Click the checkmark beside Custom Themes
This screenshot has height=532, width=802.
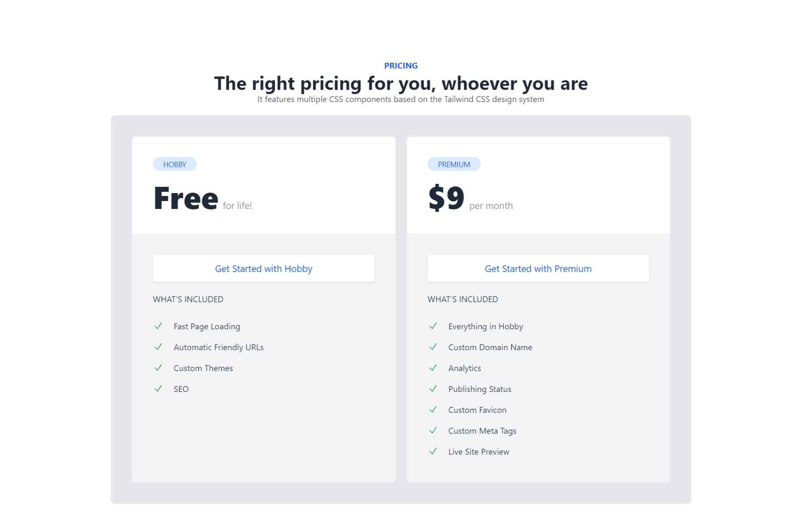(x=158, y=368)
